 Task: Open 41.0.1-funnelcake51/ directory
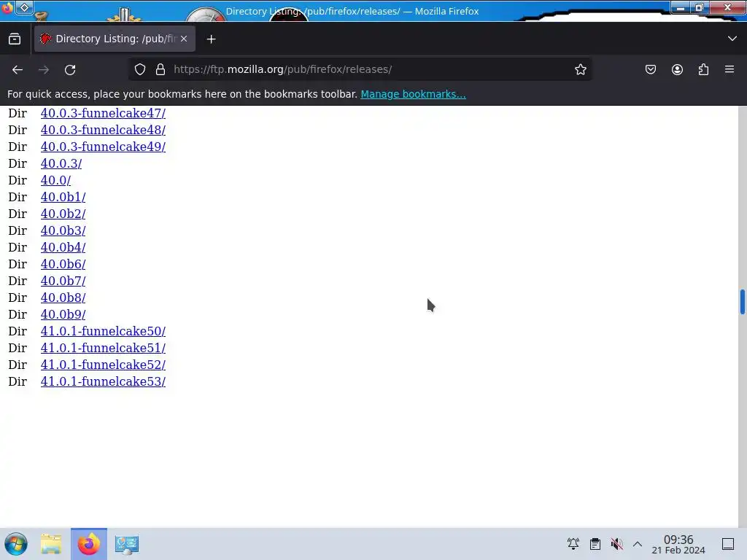pyautogui.click(x=103, y=348)
